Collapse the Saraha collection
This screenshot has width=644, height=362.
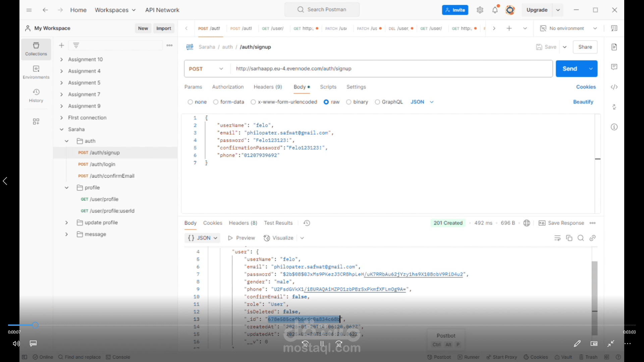(61, 129)
